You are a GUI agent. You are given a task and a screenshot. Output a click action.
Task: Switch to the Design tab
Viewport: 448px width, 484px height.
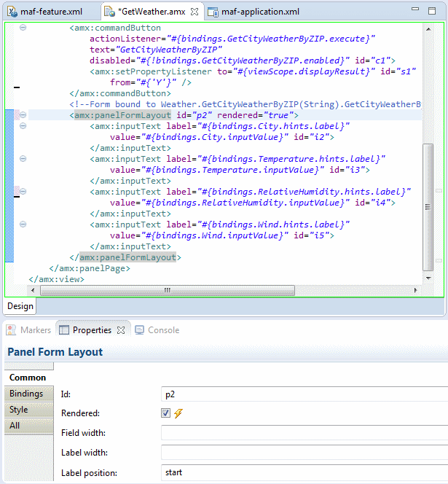[20, 306]
